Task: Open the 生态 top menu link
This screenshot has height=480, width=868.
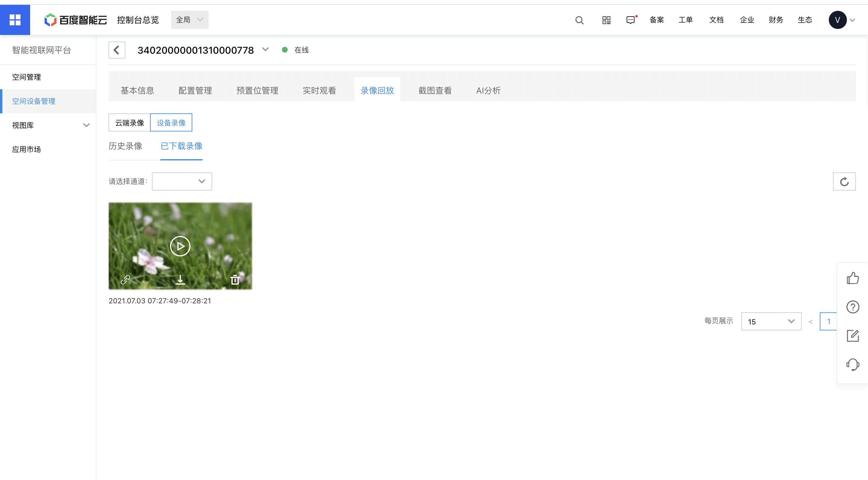Action: click(805, 20)
